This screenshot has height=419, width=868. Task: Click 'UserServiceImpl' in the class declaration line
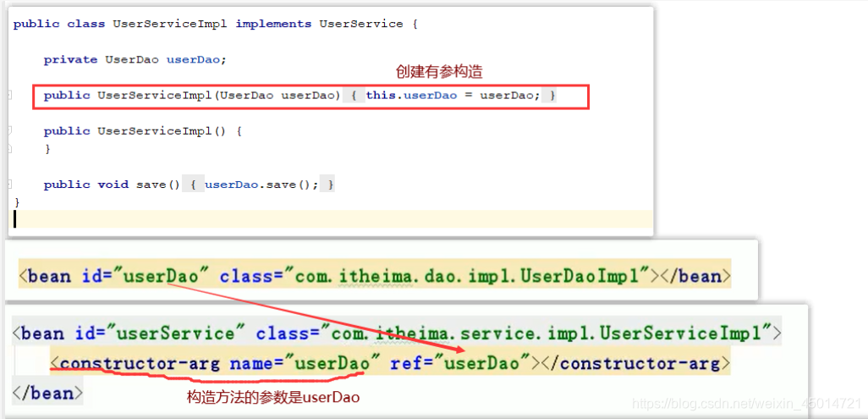pos(170,24)
